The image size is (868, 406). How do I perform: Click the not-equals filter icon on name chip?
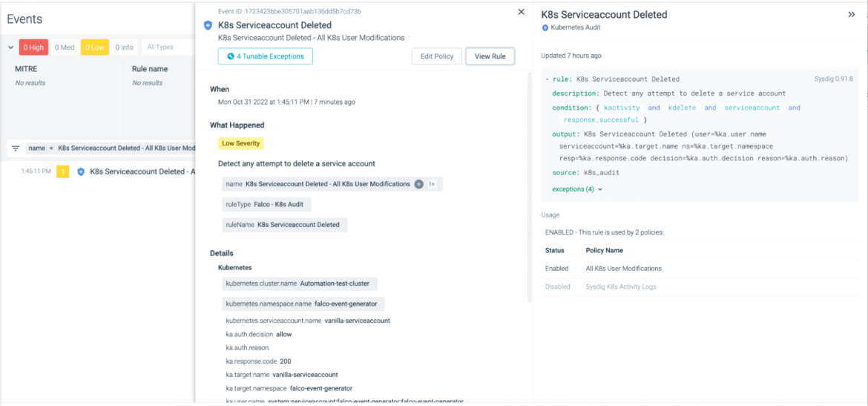coord(433,184)
